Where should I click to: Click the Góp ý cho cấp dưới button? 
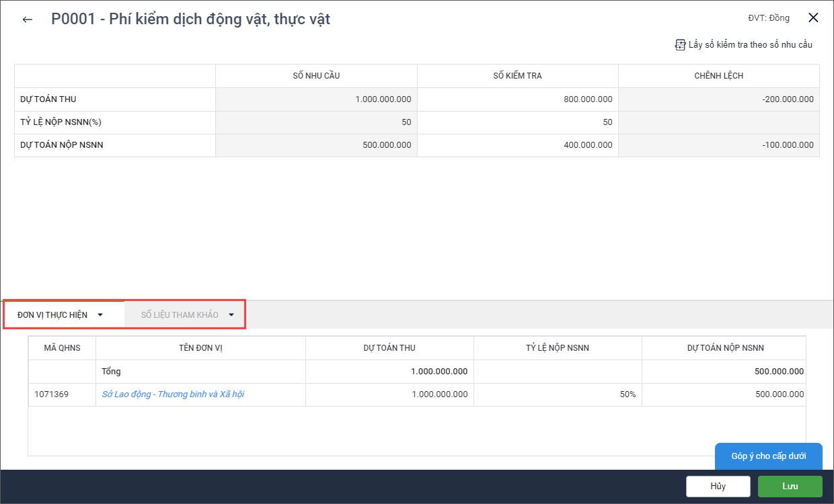click(768, 456)
